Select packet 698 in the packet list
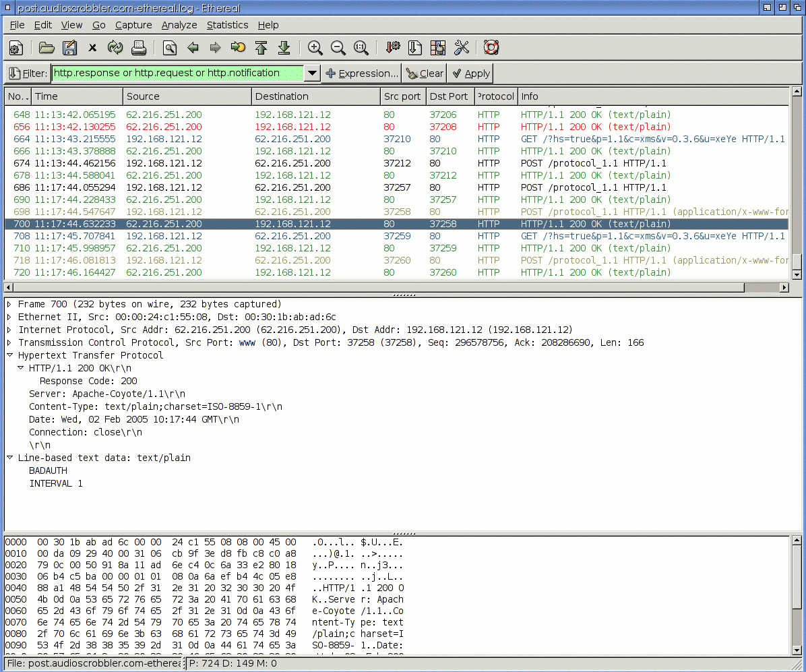 [x=396, y=212]
